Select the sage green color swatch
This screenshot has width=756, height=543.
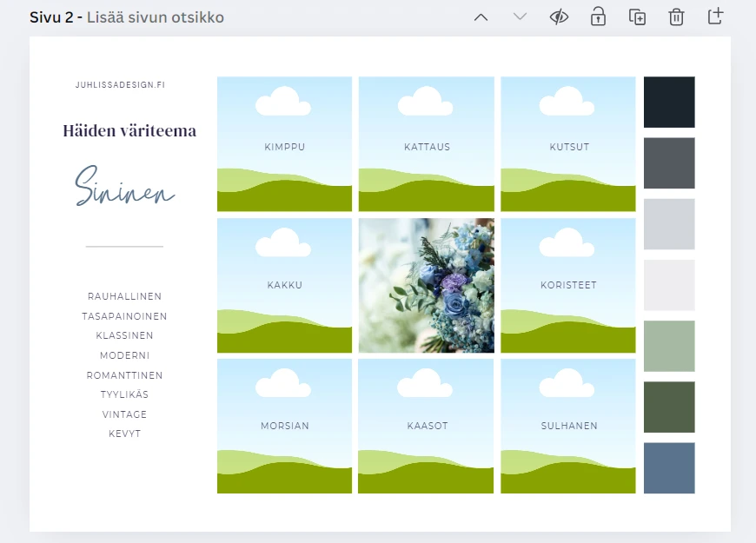pyautogui.click(x=669, y=346)
